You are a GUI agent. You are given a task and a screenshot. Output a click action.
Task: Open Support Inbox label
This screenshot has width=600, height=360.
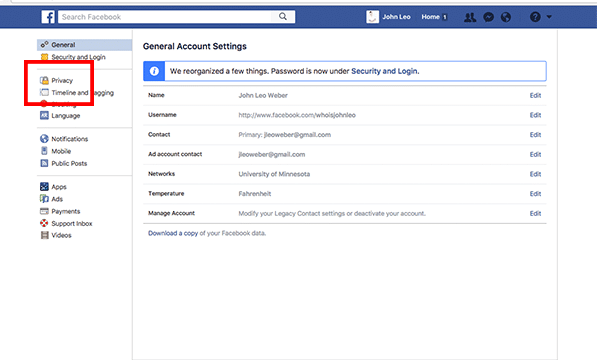coord(72,223)
